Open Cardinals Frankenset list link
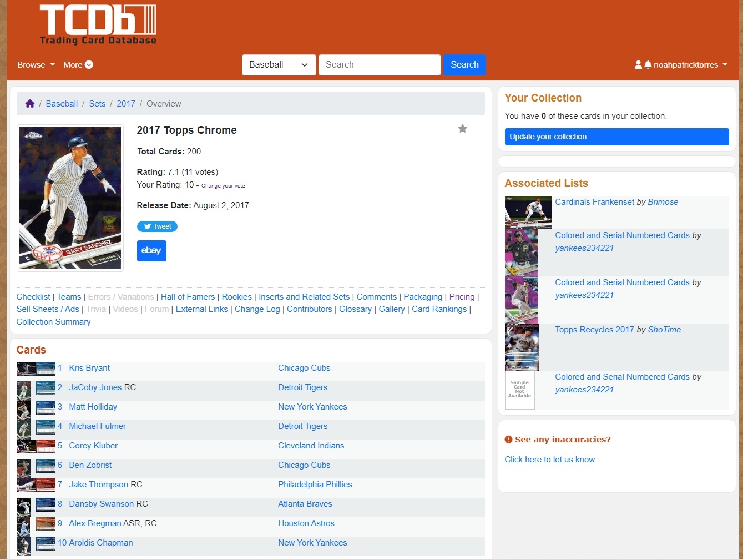The image size is (743, 560). pos(594,202)
